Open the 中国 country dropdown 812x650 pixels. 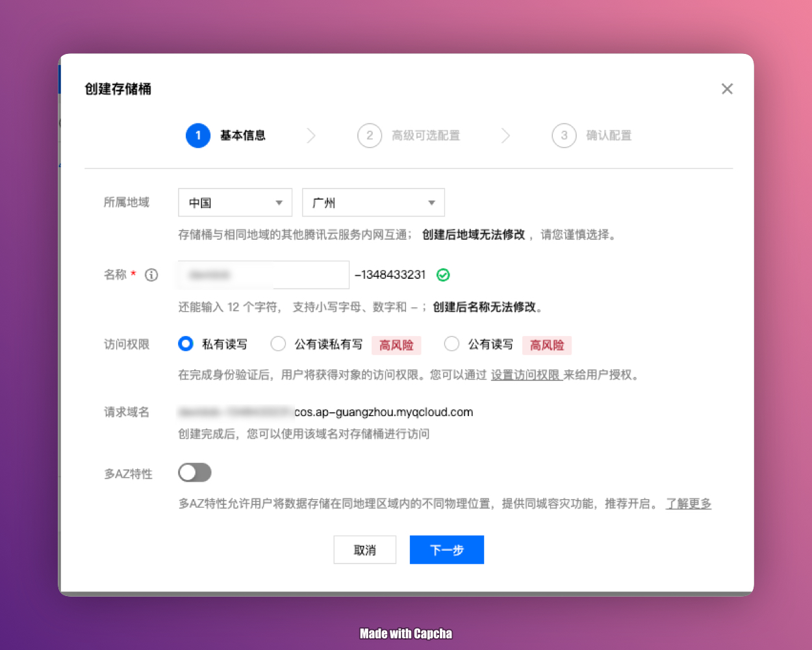(x=235, y=203)
